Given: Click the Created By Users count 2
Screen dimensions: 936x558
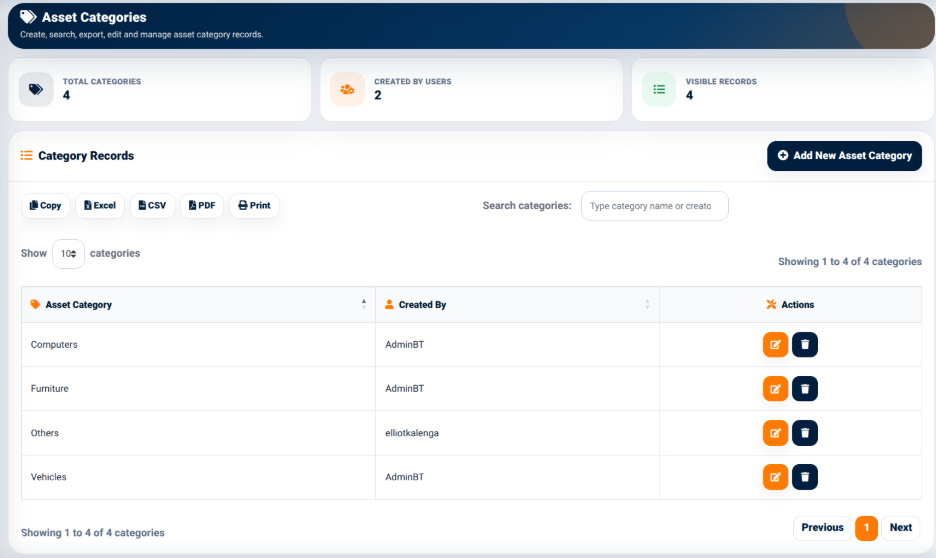Looking at the screenshot, I should coord(377,95).
